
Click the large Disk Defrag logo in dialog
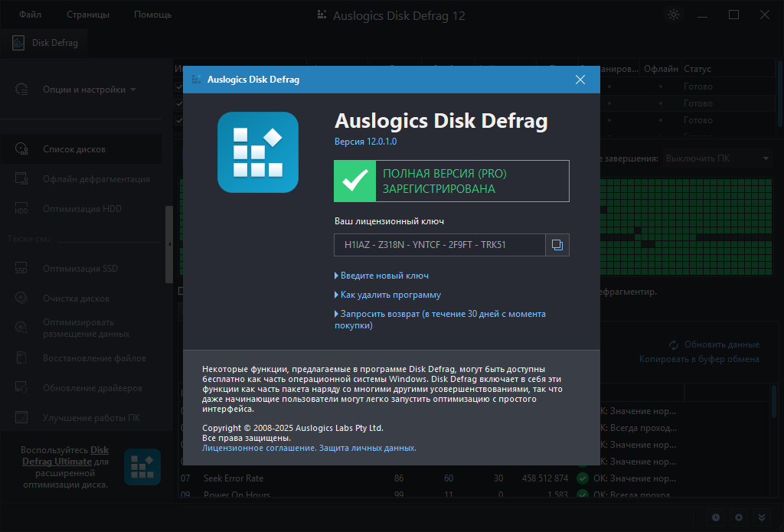pyautogui.click(x=258, y=152)
